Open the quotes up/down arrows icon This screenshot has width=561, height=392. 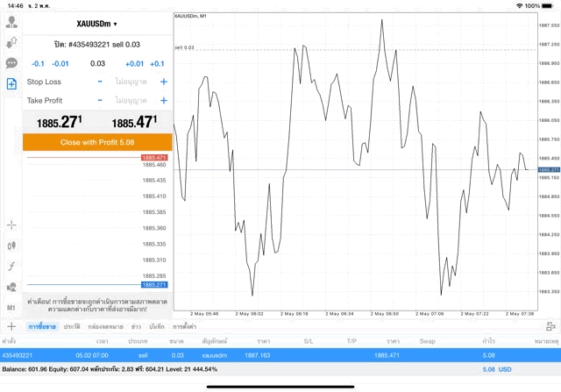(11, 43)
